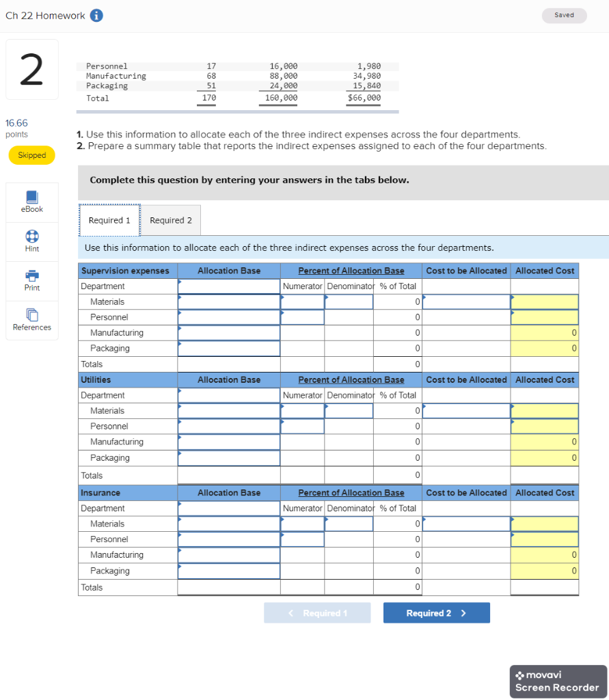Image resolution: width=609 pixels, height=700 pixels.
Task: Open Utilities Department allocation base dropdown
Action: tap(229, 395)
